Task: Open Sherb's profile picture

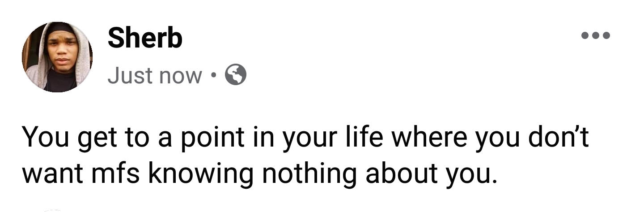Action: coord(57,57)
